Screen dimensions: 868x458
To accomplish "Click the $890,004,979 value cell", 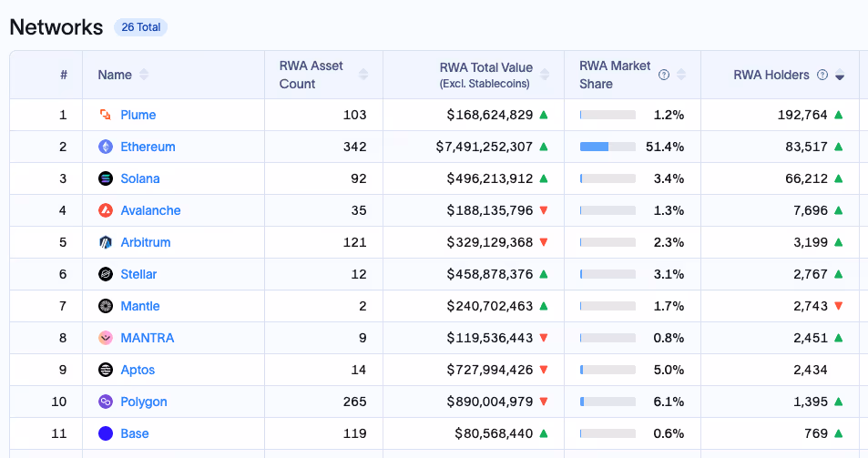I will (490, 402).
